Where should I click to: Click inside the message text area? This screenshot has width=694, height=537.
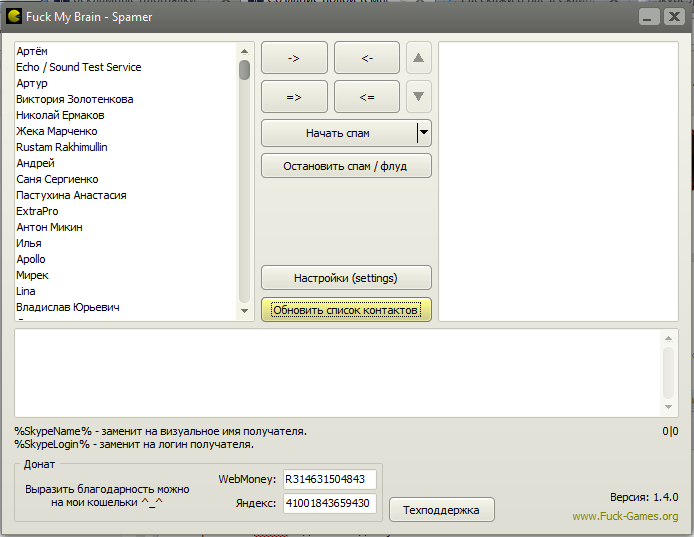pos(339,373)
